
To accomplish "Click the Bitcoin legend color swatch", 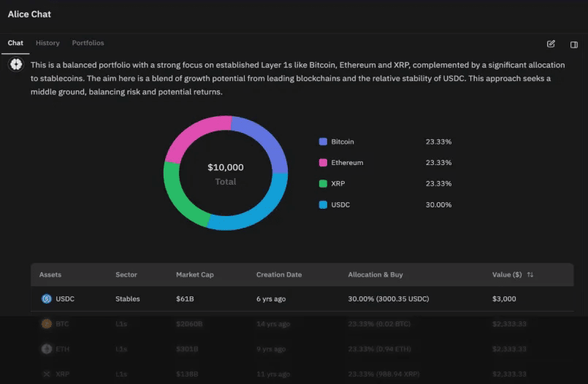I will coord(323,142).
